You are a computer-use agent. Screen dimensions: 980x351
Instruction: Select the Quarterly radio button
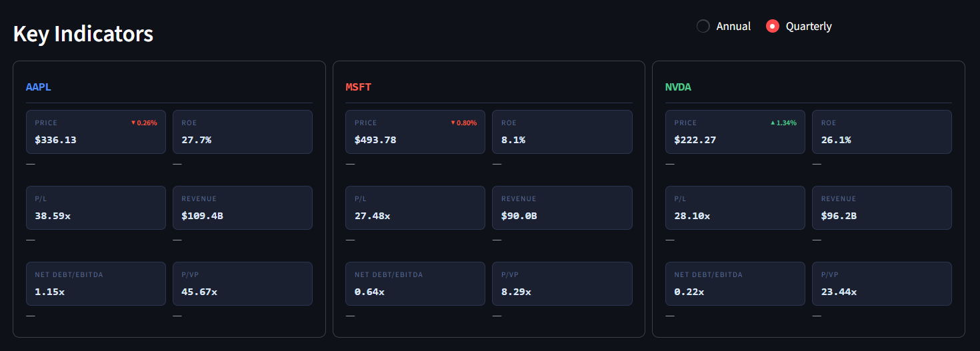pos(773,26)
